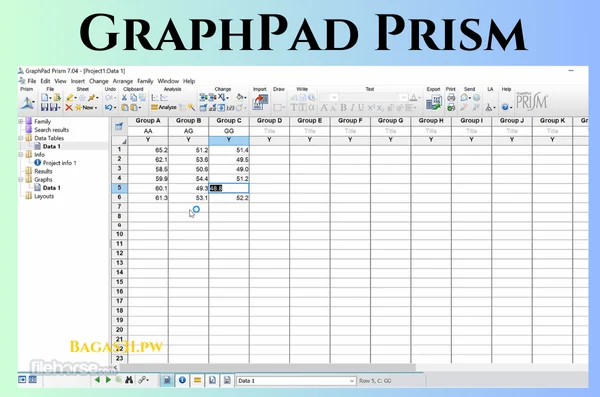Open the New sheet dropdown
This screenshot has height=397, width=600.
pyautogui.click(x=96, y=108)
